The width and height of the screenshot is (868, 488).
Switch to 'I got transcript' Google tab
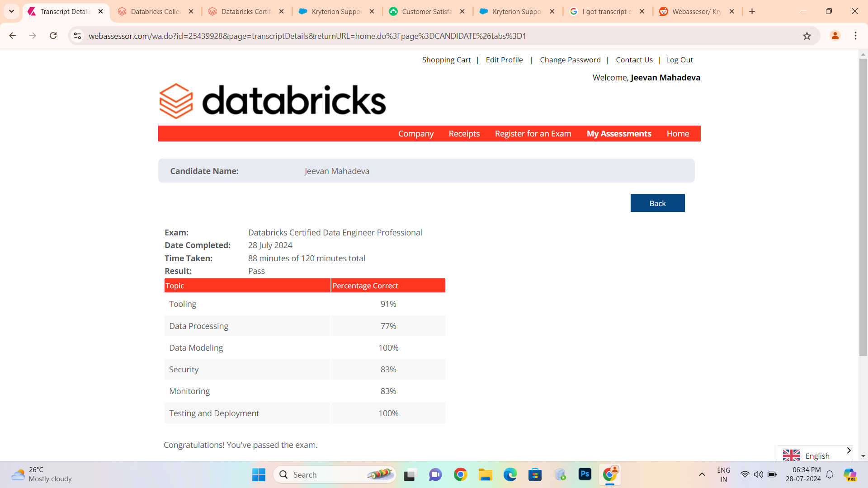pyautogui.click(x=607, y=11)
